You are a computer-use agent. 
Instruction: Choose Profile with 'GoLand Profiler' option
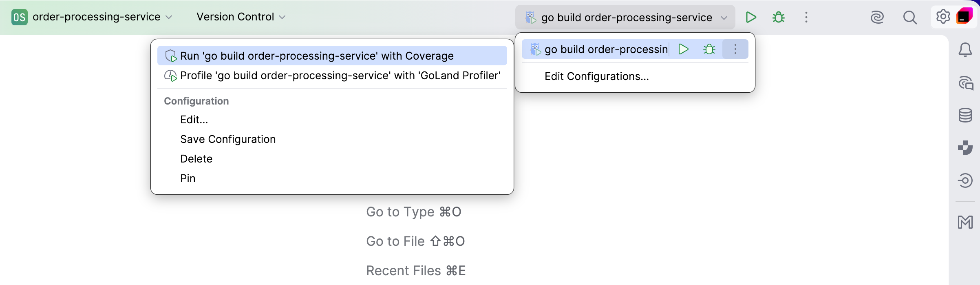click(x=340, y=76)
